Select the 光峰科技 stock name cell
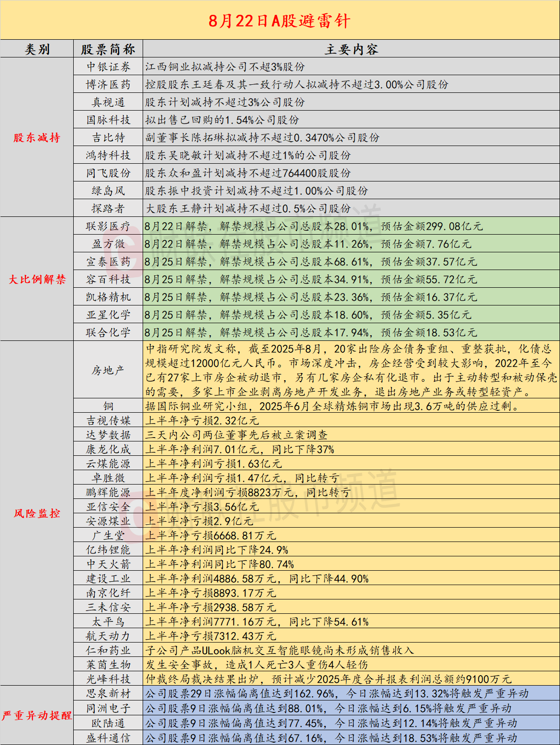The width and height of the screenshot is (560, 745). [108, 679]
